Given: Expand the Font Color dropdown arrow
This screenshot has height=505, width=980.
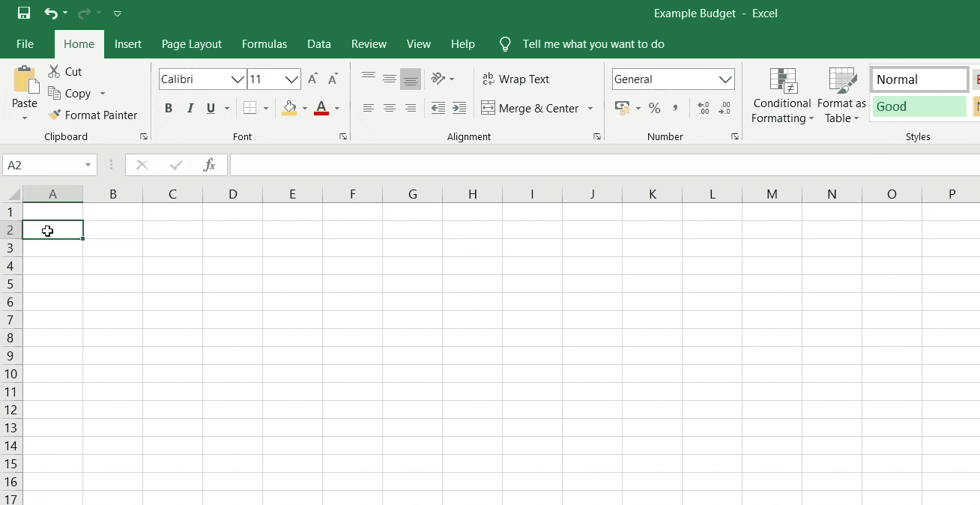Looking at the screenshot, I should tap(337, 109).
